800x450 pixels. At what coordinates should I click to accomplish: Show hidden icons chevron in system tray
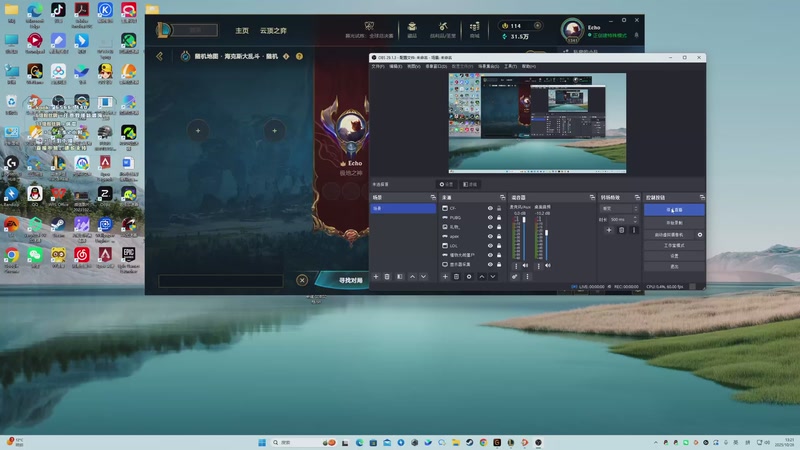pyautogui.click(x=656, y=442)
